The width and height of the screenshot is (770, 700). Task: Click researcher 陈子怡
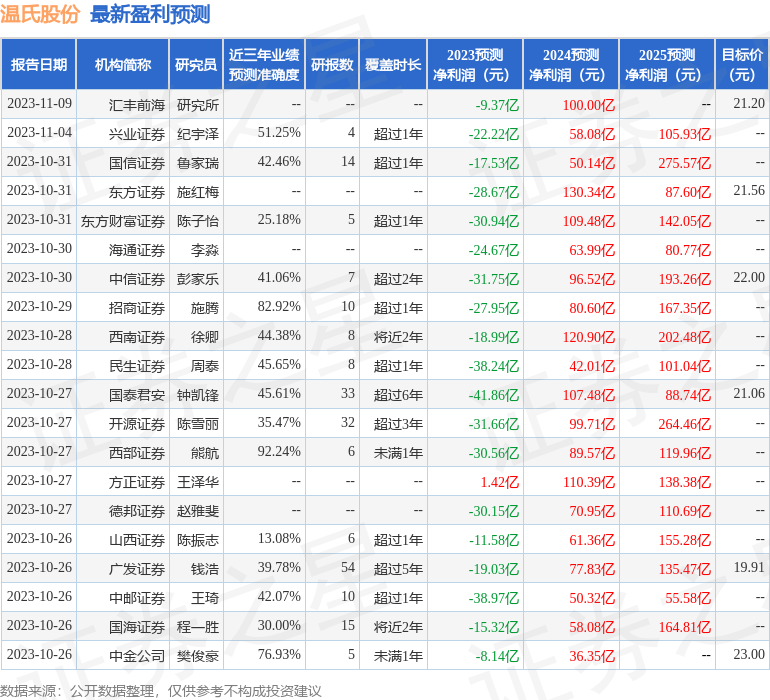198,221
